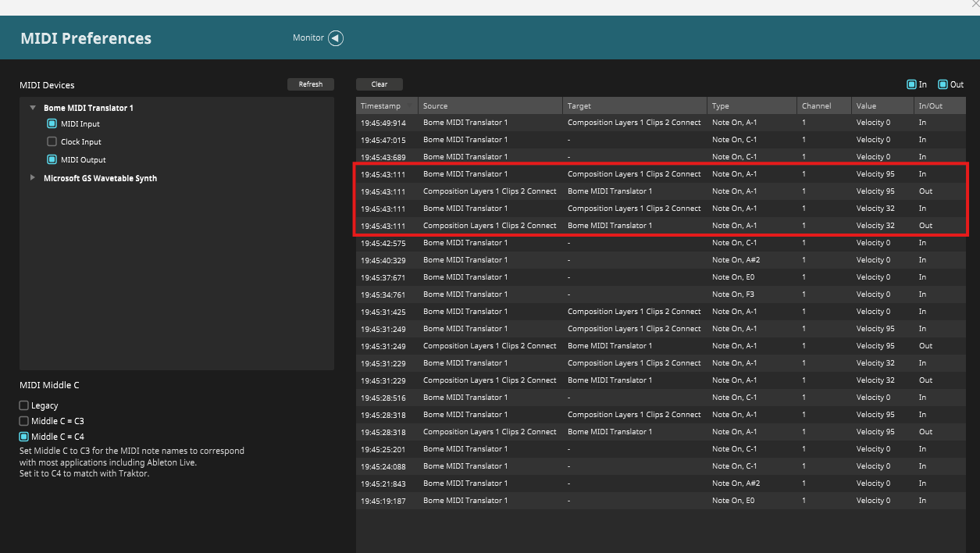Select the Middle C = C3 option

pos(24,422)
